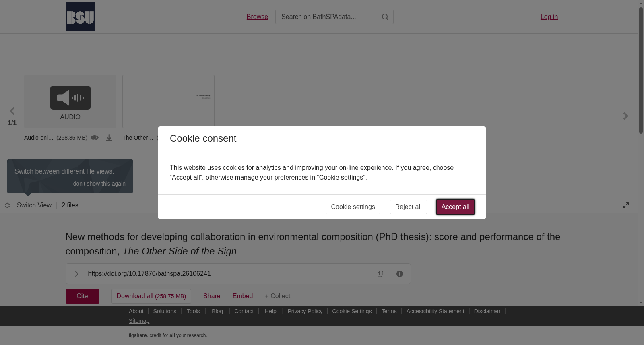Download the Audio-only file via download icon
This screenshot has height=345, width=644.
tap(109, 138)
